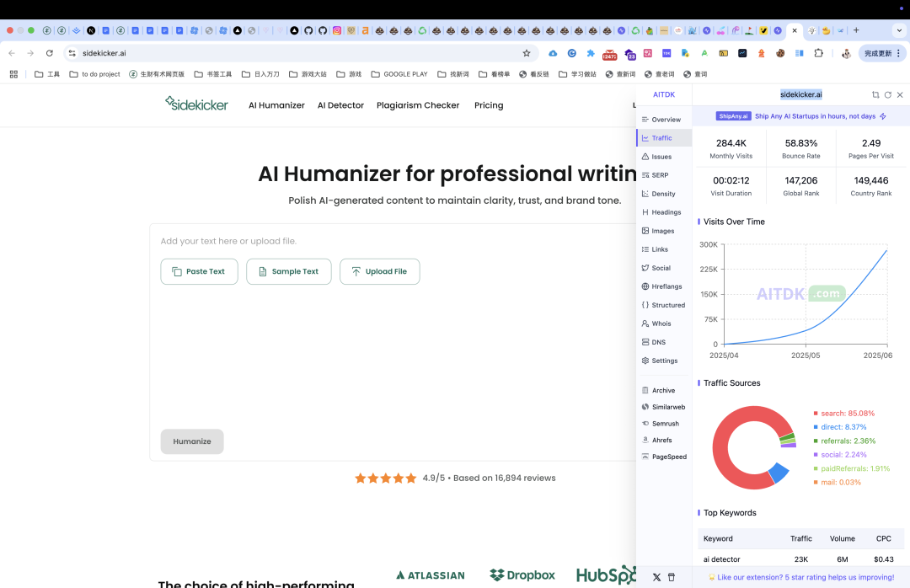The width and height of the screenshot is (910, 588).
Task: Open the Overview section in AITDK sidebar
Action: pos(661,120)
